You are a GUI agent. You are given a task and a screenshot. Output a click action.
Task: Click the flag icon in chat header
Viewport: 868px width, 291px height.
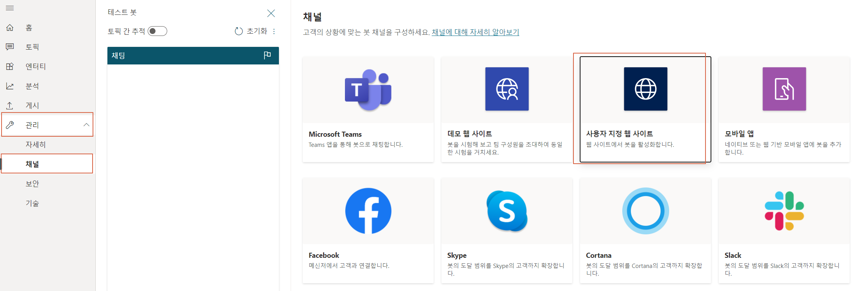[267, 55]
